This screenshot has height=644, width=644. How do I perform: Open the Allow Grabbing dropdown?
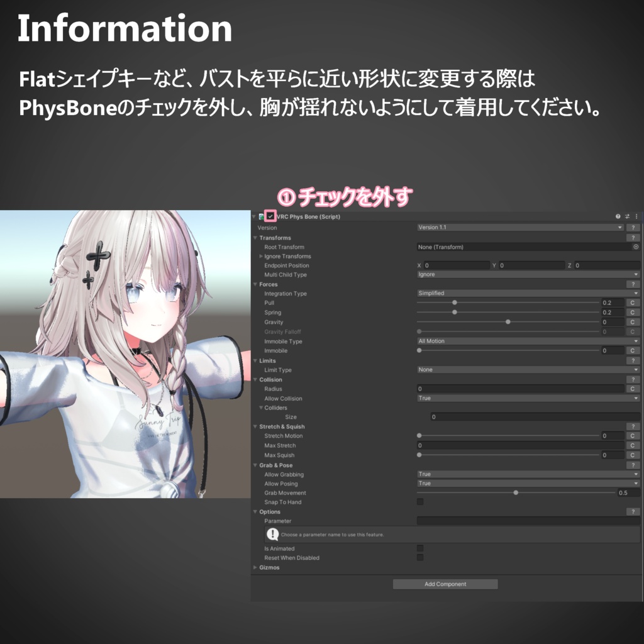[x=528, y=474]
